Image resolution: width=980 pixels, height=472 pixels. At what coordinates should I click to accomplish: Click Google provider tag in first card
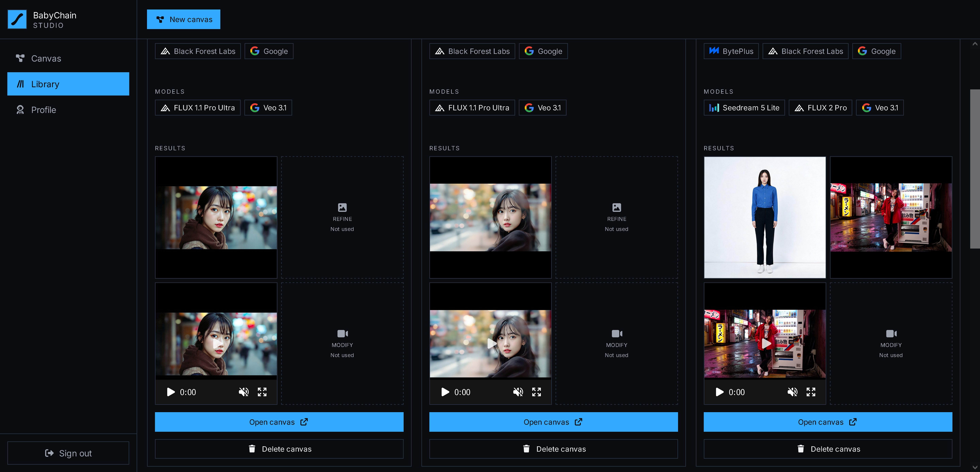269,51
